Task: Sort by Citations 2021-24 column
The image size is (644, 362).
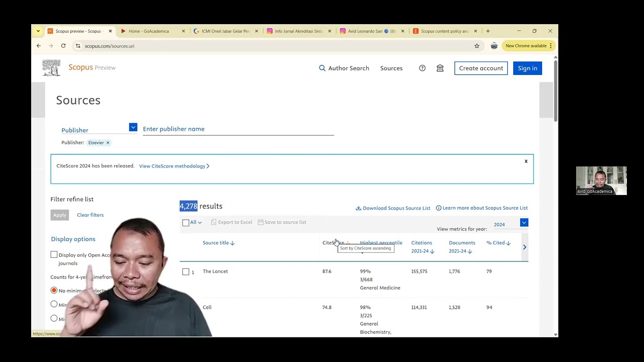Action: (x=423, y=247)
